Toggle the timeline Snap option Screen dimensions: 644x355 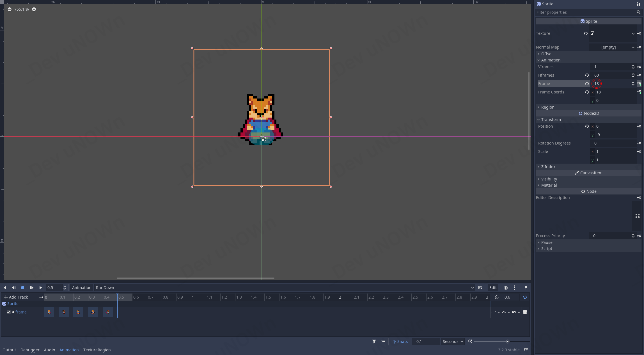(400, 342)
